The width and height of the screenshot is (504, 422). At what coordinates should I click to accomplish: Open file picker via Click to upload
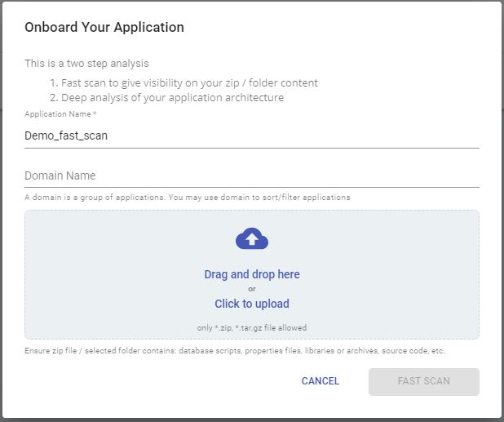click(252, 304)
